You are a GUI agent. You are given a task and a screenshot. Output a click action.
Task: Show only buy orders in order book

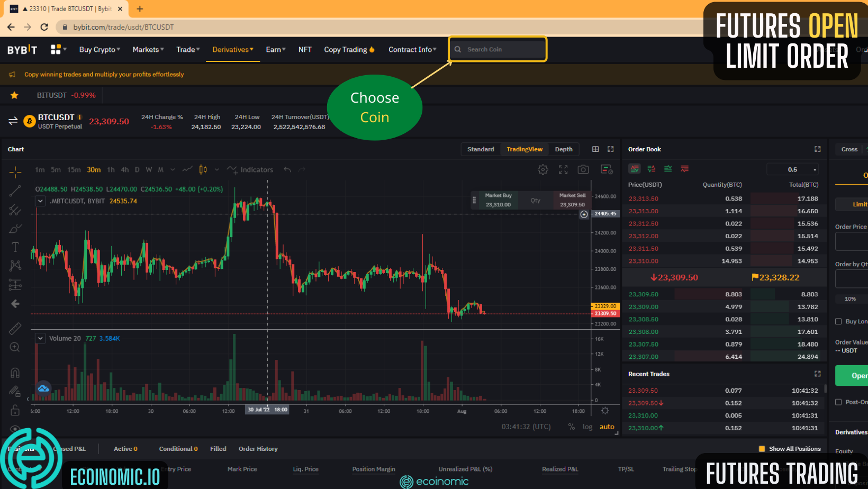668,169
